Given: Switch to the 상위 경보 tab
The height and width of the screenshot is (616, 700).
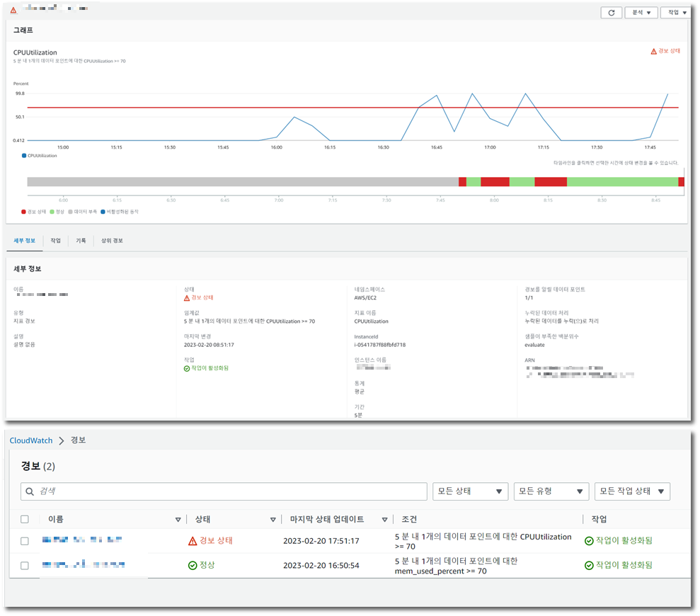Looking at the screenshot, I should pyautogui.click(x=112, y=241).
